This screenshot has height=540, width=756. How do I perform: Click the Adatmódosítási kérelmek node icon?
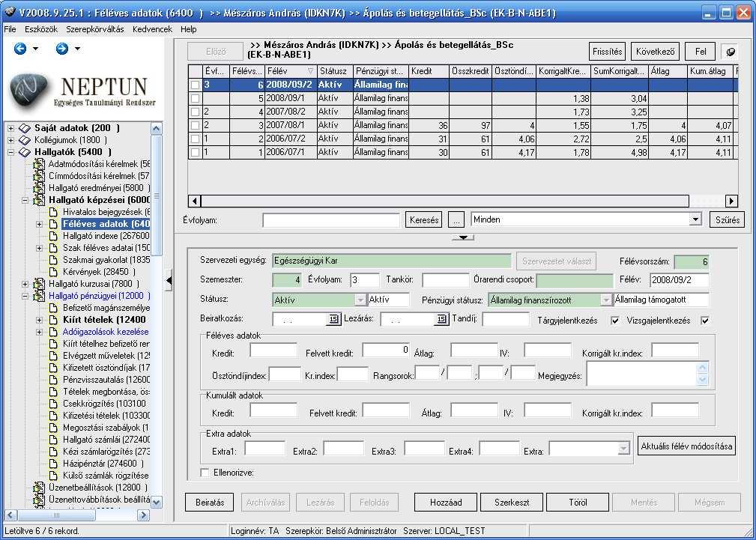[39, 165]
